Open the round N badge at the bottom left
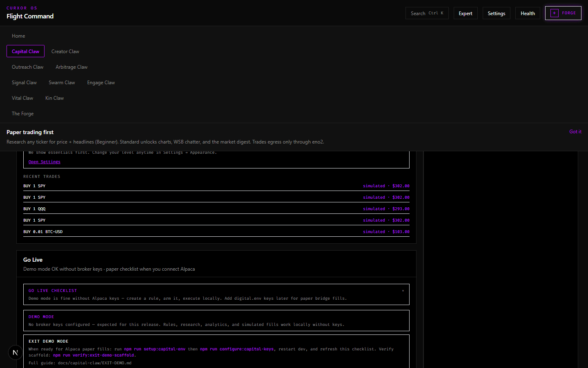The height and width of the screenshot is (368, 588). pyautogui.click(x=16, y=352)
